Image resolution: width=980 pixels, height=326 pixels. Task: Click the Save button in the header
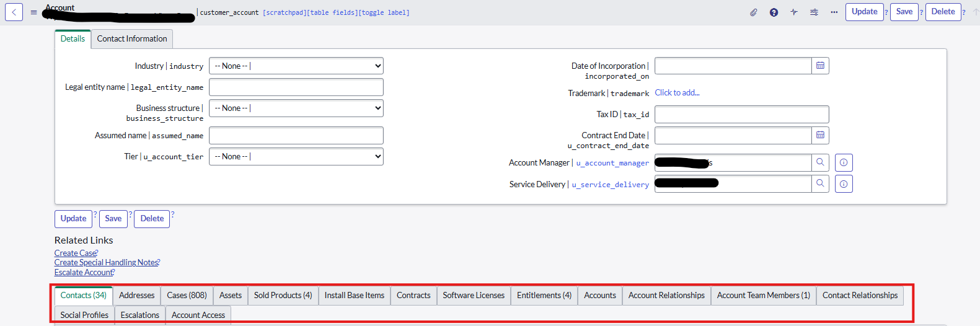point(904,12)
